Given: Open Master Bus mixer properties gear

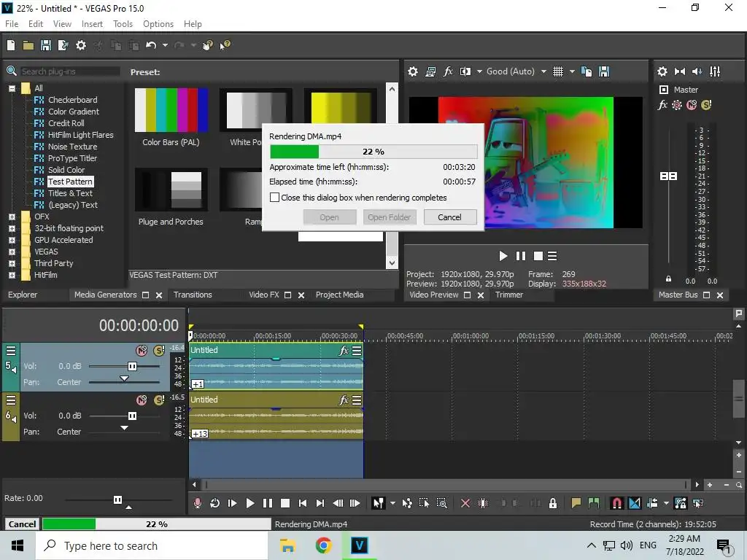Looking at the screenshot, I should coord(662,71).
